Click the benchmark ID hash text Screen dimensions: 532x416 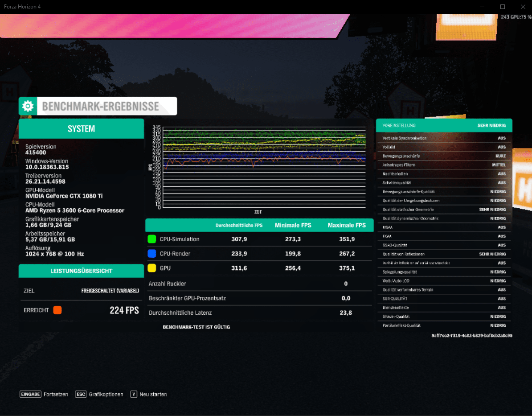(471, 335)
